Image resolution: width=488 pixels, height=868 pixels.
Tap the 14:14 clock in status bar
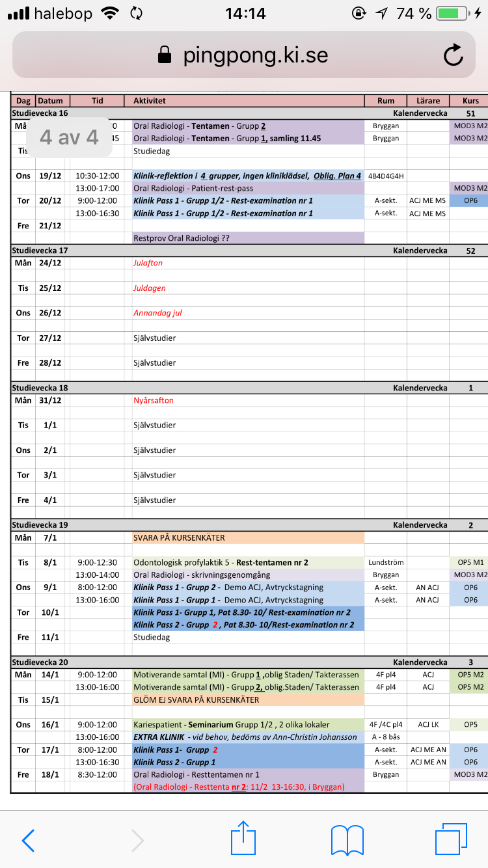point(245,13)
